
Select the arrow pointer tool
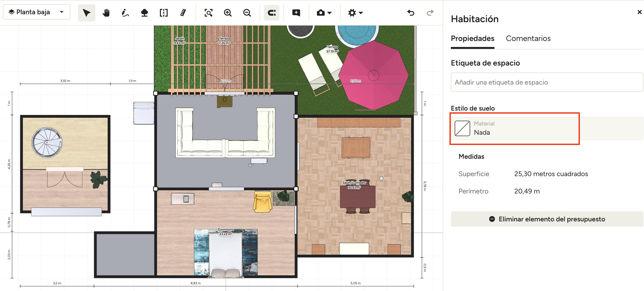(x=86, y=13)
